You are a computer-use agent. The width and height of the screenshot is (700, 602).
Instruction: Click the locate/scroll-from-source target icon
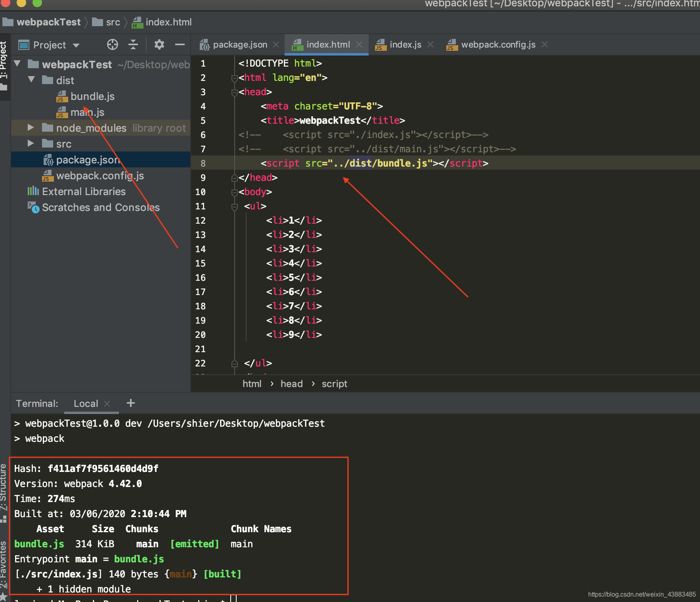[113, 44]
